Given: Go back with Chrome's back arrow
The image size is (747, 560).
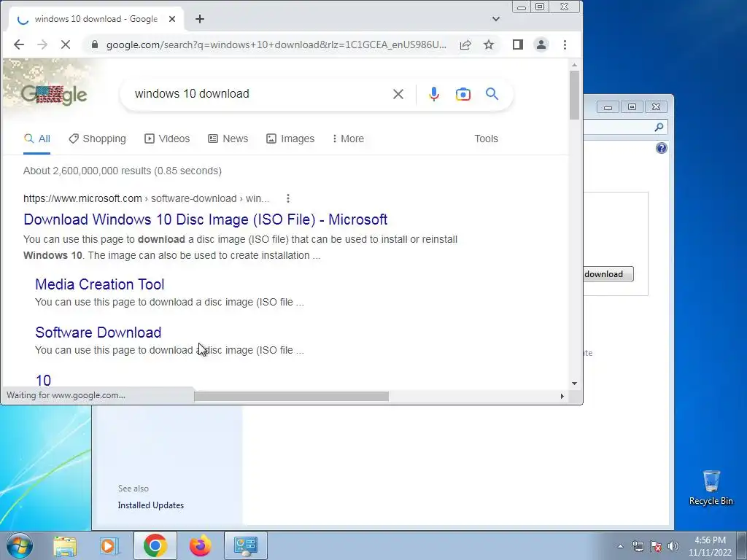Looking at the screenshot, I should coord(18,44).
